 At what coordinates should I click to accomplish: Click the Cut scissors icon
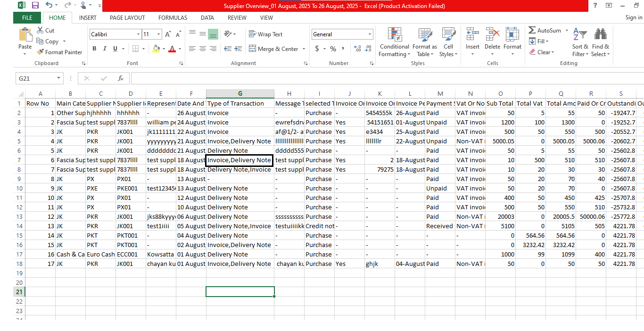[x=40, y=30]
